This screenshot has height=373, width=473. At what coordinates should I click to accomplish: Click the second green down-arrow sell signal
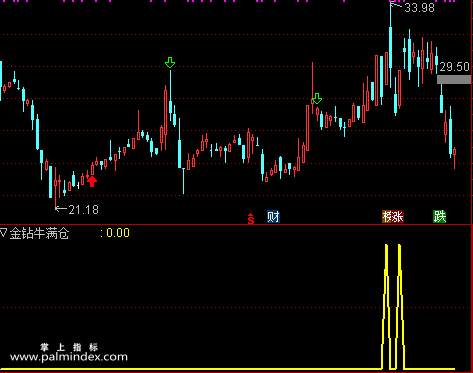pos(317,98)
